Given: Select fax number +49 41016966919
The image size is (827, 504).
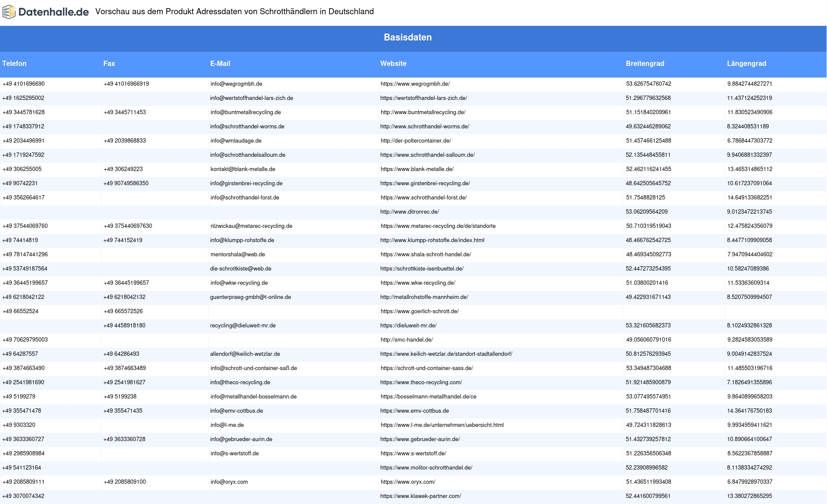Looking at the screenshot, I should click(126, 84).
